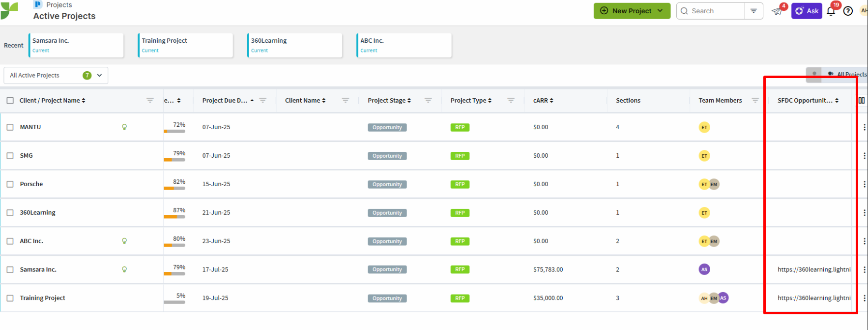The height and width of the screenshot is (330, 868).
Task: Check the Porsche row checkbox
Action: pos(10,184)
